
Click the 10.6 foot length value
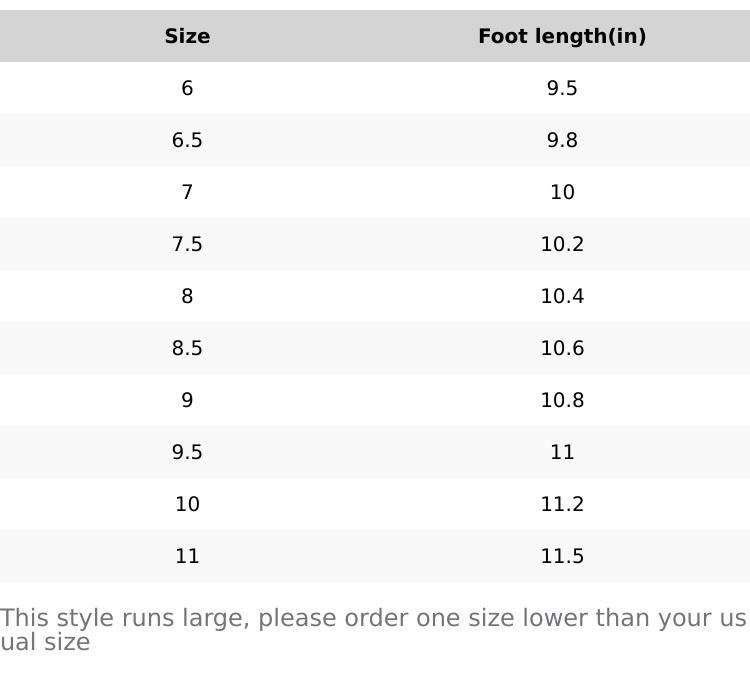click(562, 349)
